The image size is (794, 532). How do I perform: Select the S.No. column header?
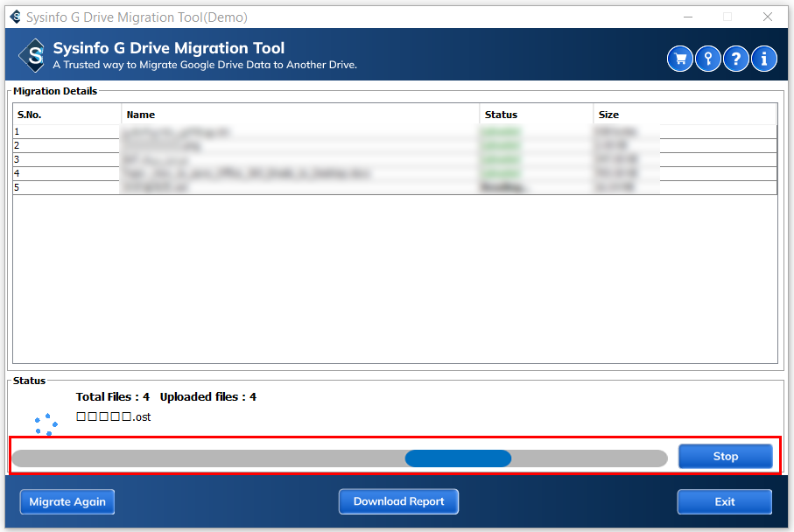pos(67,115)
